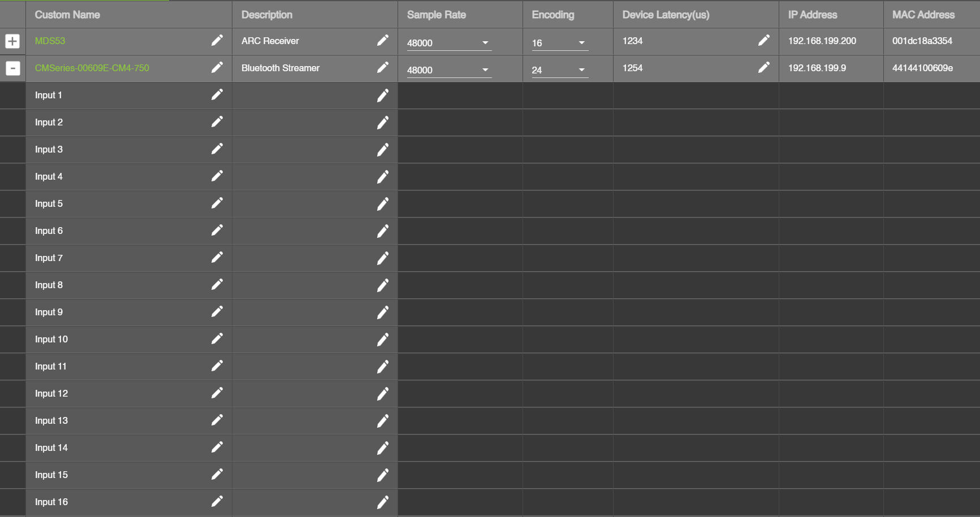Edit Input 3 description pencil

click(x=383, y=150)
